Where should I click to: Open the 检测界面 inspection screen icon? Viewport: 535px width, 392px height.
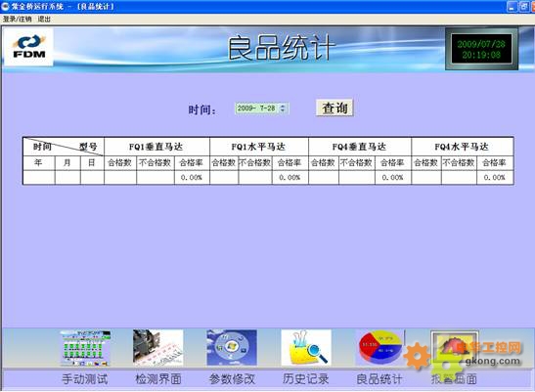[x=158, y=348]
